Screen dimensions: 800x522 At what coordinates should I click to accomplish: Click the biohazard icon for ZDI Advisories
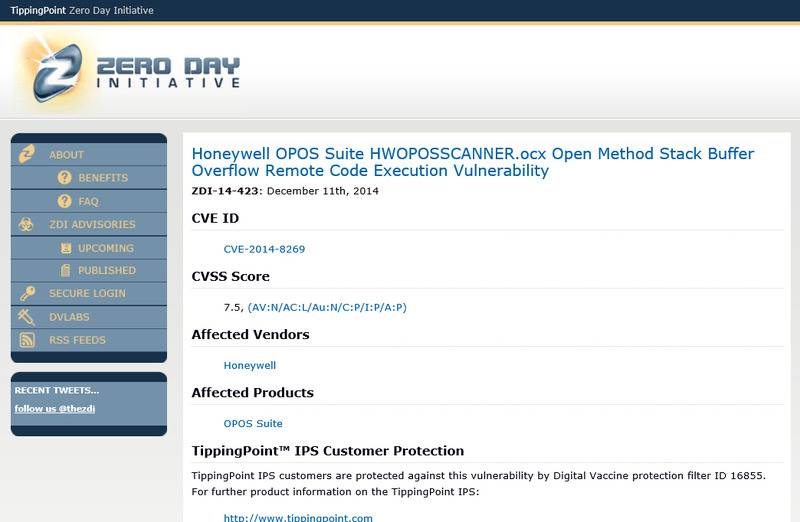click(27, 224)
